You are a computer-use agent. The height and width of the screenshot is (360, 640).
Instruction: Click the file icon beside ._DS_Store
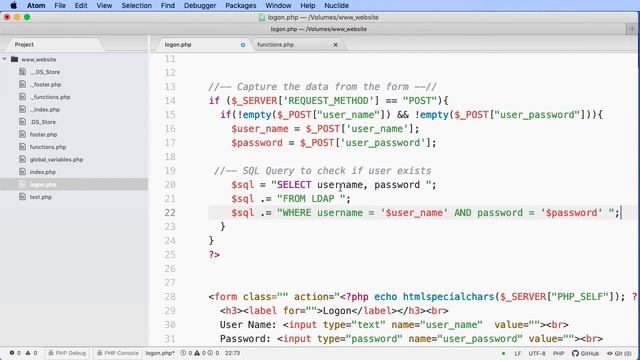tap(22, 72)
